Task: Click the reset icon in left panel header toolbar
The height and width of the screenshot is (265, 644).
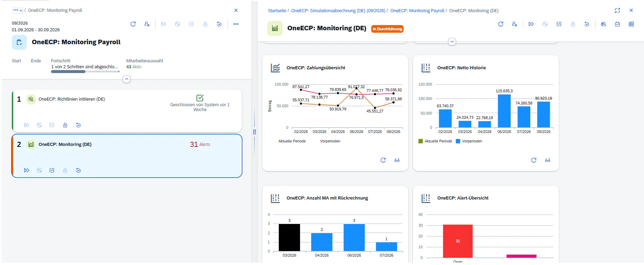Action: (x=219, y=24)
